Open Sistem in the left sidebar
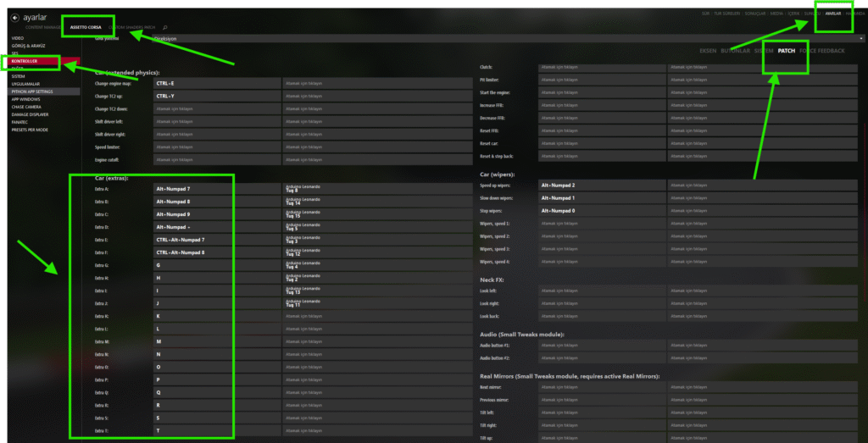This screenshot has height=443, width=868. click(19, 76)
